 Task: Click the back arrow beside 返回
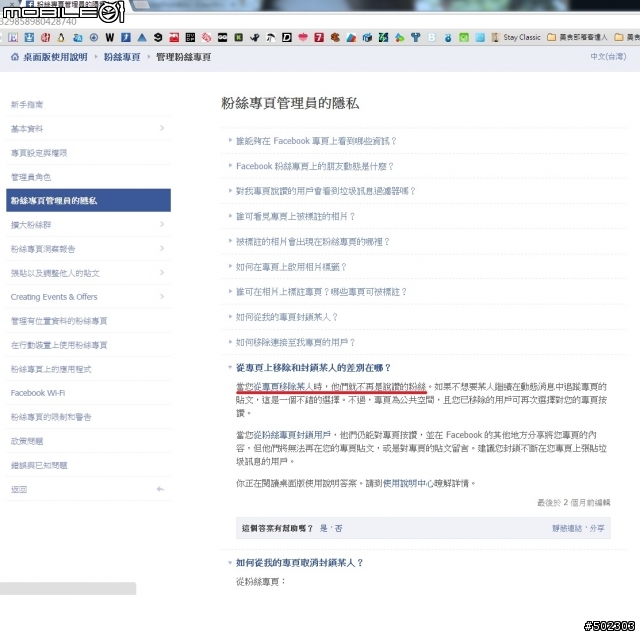(160, 489)
